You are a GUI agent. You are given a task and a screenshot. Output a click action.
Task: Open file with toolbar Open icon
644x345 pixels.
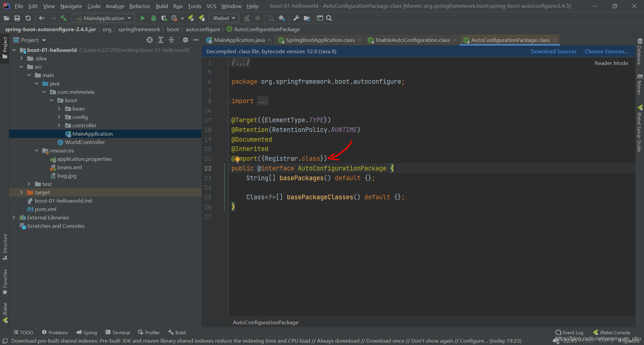6,18
